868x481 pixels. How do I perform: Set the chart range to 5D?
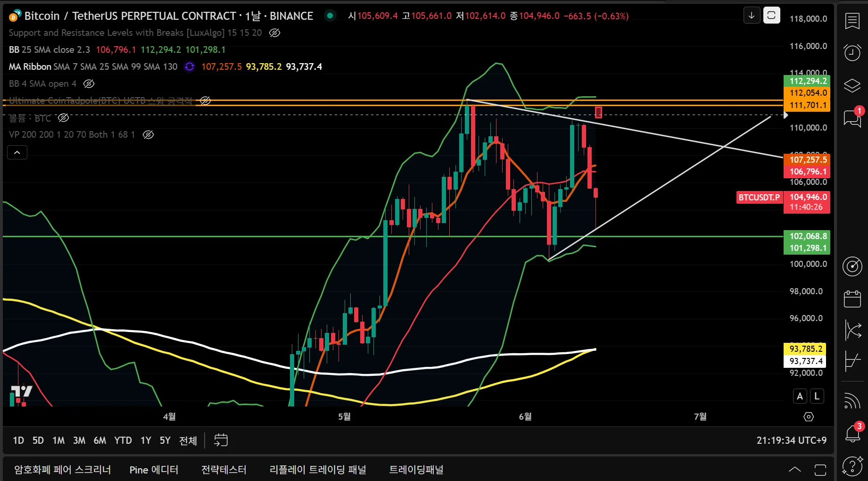coord(38,440)
